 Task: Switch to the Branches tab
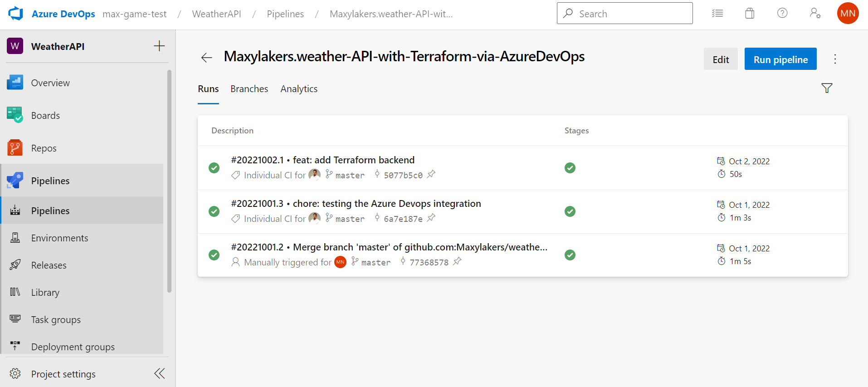click(x=249, y=89)
